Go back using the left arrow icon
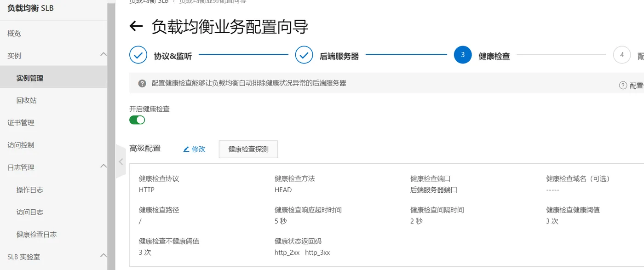 [x=135, y=27]
